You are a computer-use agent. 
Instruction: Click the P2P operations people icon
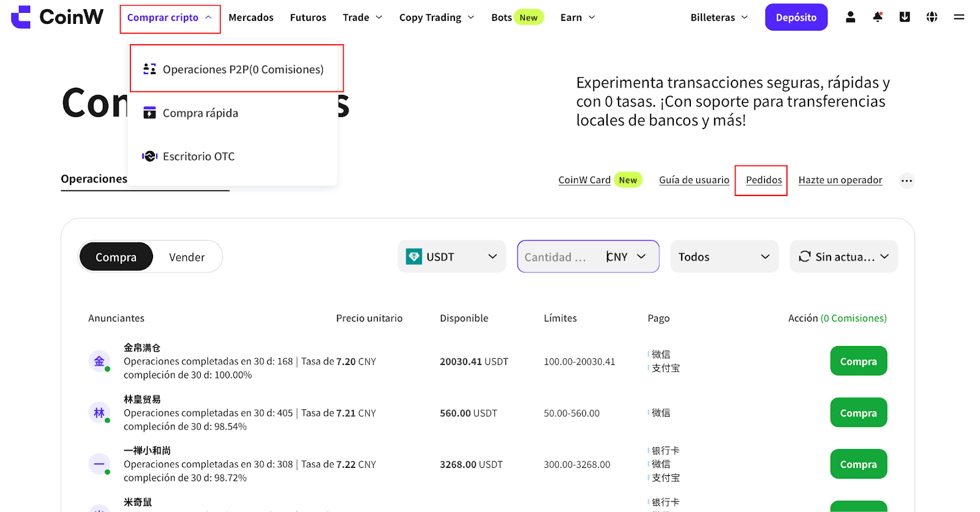pos(149,69)
